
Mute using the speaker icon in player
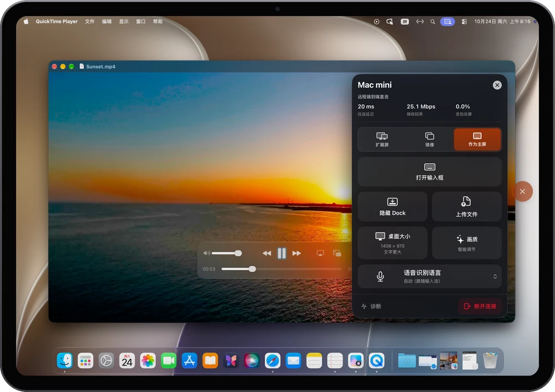tap(206, 253)
